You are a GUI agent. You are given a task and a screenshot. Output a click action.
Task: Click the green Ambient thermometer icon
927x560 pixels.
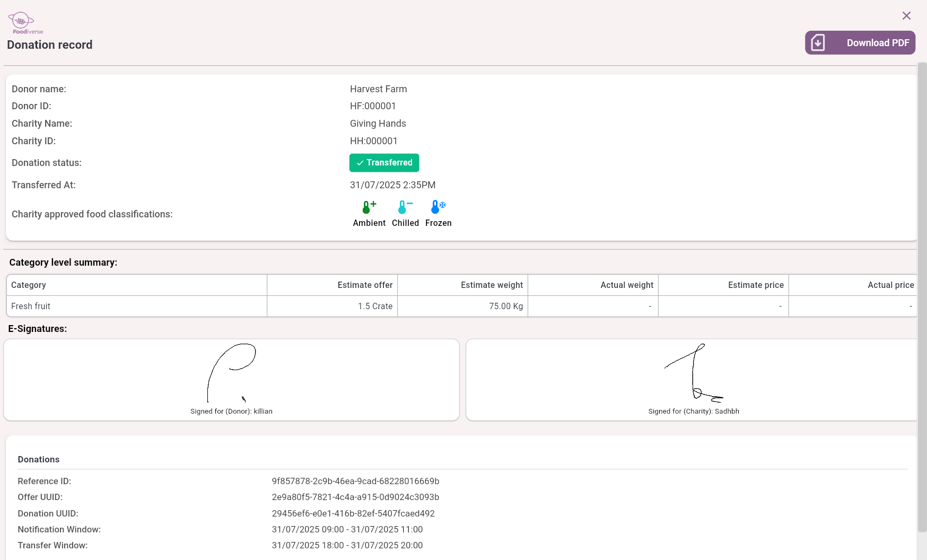click(x=369, y=207)
